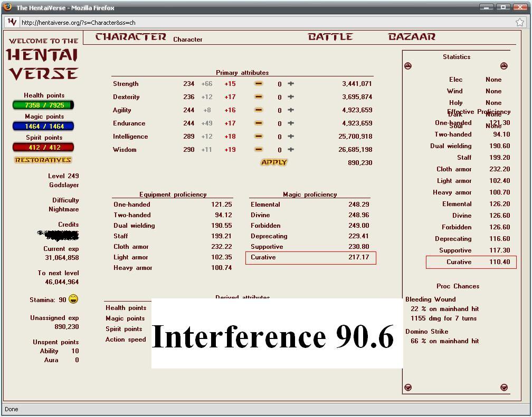Click the 'Action speed' derived attribute label
This screenshot has width=532, height=417.
126,340
